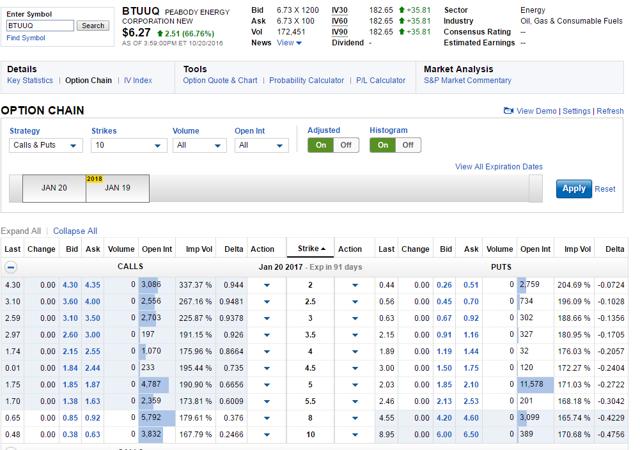Open calls Action dropdown for strike 5.5
Viewport: 640px width, 450px height.
(x=267, y=401)
